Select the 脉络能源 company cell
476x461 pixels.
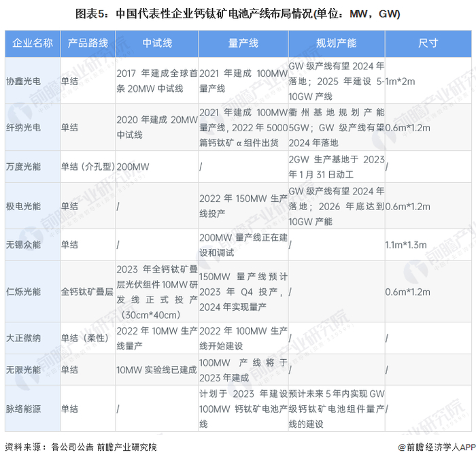pyautogui.click(x=33, y=409)
